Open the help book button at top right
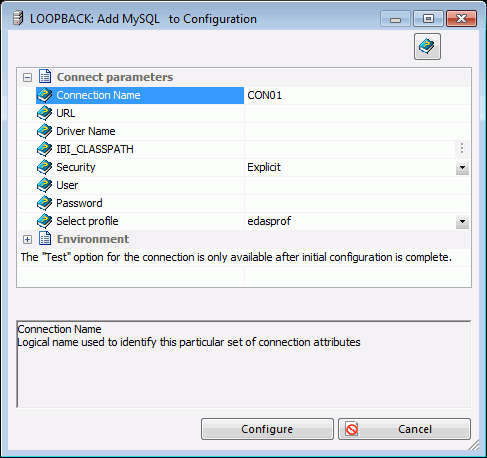487x458 pixels. click(427, 46)
